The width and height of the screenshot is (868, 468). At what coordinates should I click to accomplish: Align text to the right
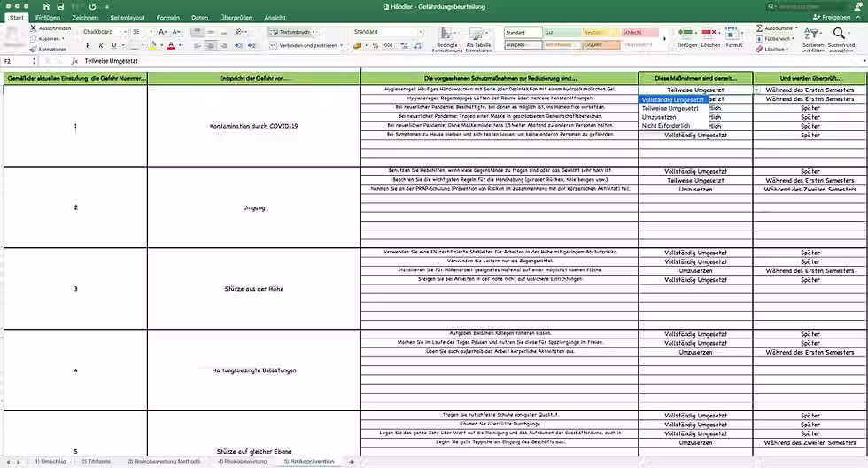click(x=223, y=45)
